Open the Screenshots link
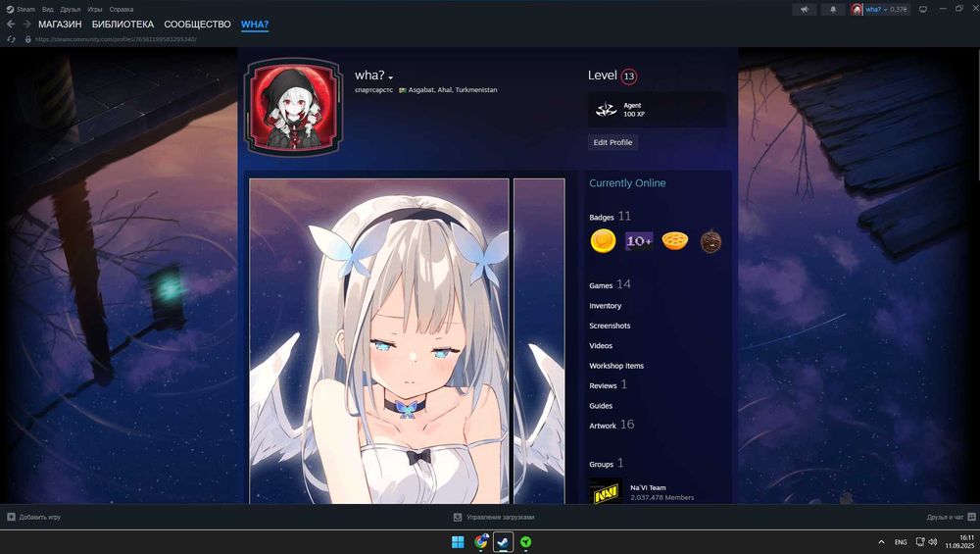This screenshot has height=554, width=980. coord(610,326)
